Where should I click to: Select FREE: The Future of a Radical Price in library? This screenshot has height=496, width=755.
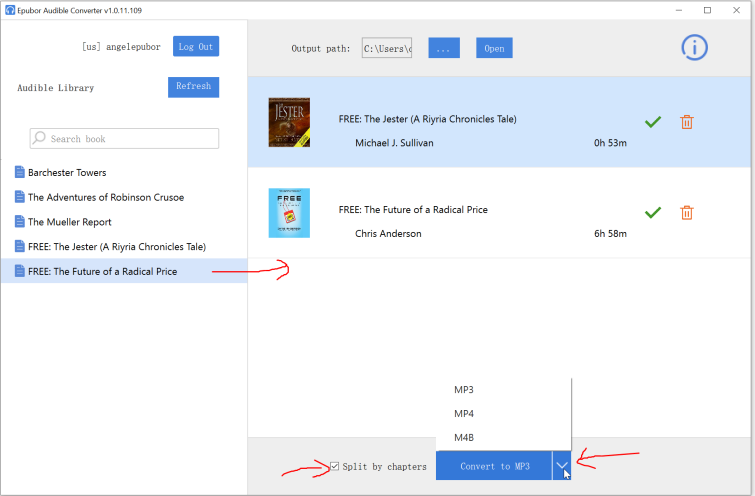pyautogui.click(x=103, y=271)
